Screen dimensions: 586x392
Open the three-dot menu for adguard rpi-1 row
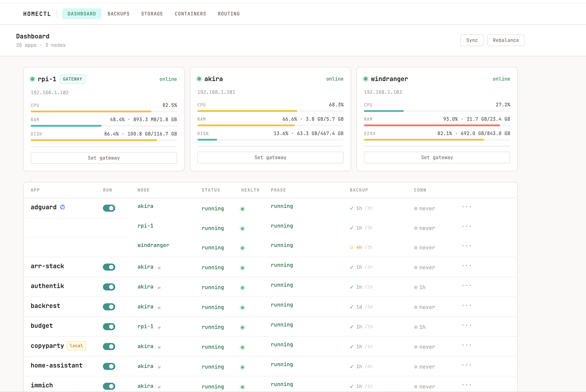tap(467, 226)
